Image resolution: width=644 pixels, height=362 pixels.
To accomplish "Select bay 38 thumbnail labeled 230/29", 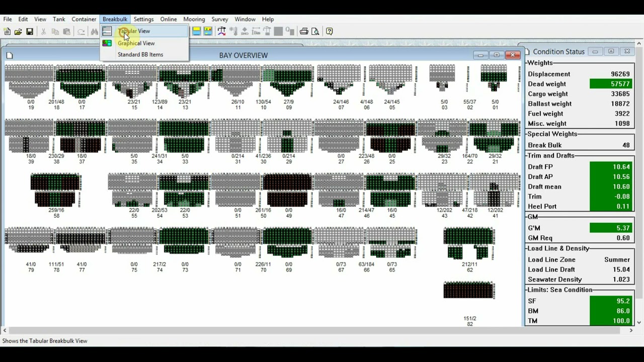I will [x=81, y=136].
